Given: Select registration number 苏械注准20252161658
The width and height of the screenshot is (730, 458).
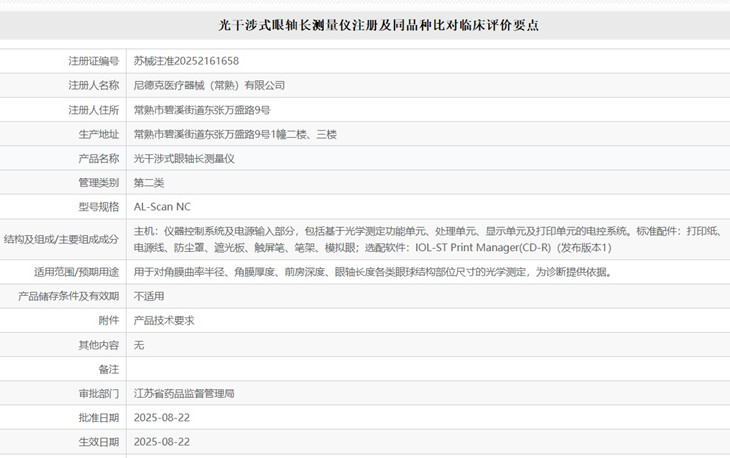Looking at the screenshot, I should click(186, 61).
